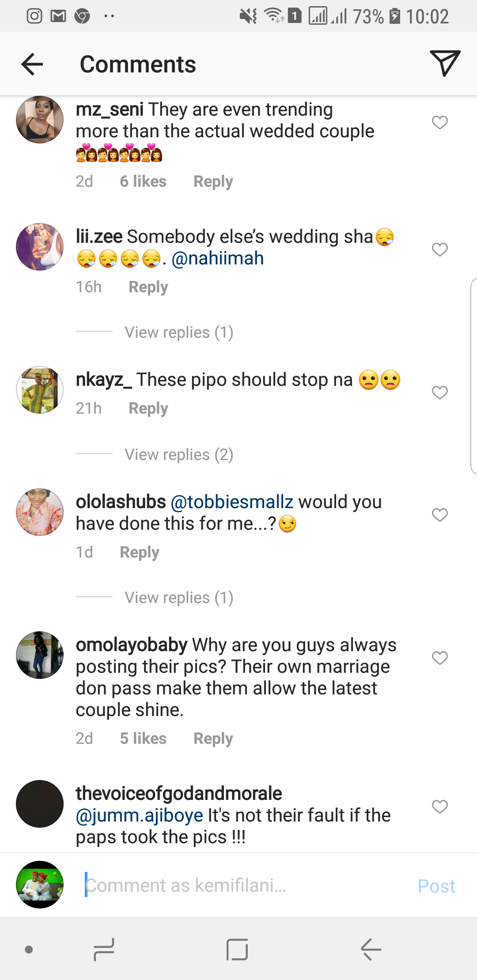Tap the Android recent apps icon
The width and height of the screenshot is (477, 980).
point(104,949)
